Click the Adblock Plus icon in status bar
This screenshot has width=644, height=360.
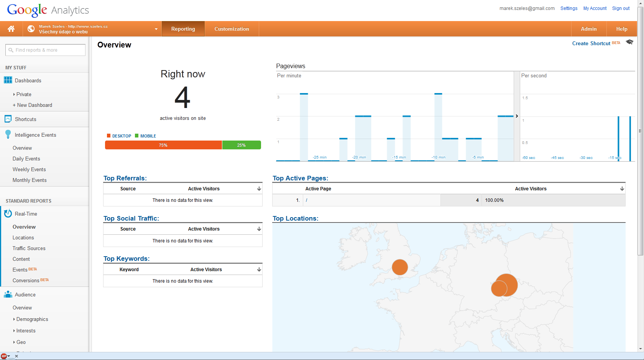(x=4, y=356)
